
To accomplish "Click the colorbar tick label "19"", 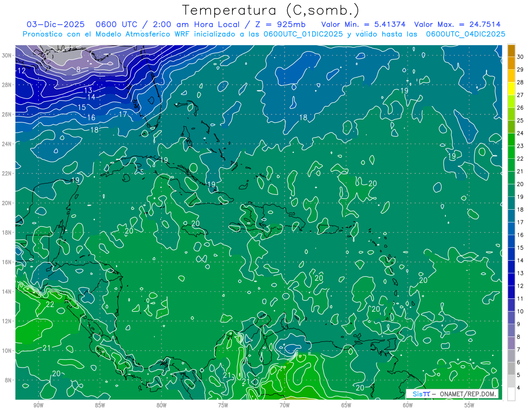I will (521, 197).
